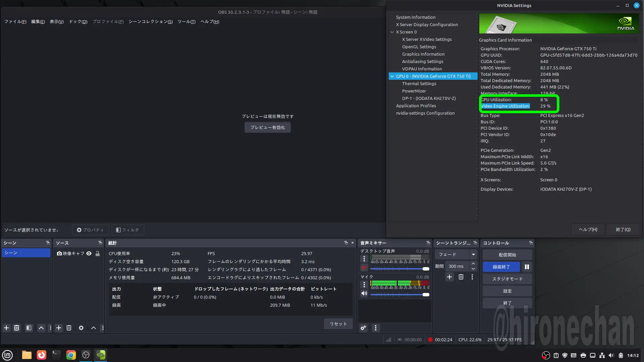This screenshot has width=644, height=362.
Task: Open the ツール(T) menu
Action: 186,22
